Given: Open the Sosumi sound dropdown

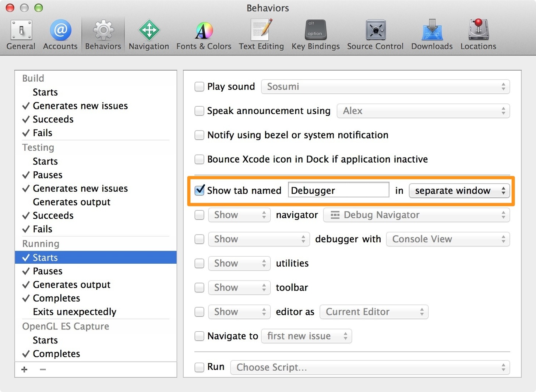Looking at the screenshot, I should tap(385, 87).
